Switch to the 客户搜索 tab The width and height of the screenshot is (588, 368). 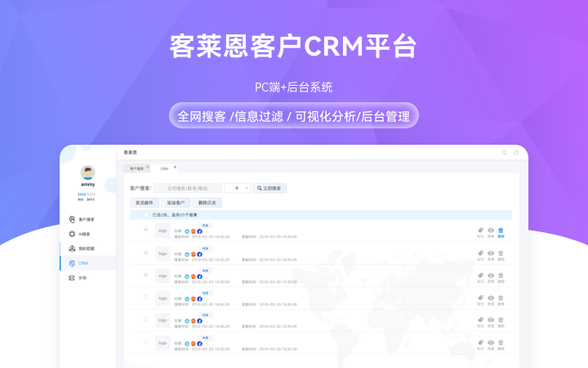(136, 168)
